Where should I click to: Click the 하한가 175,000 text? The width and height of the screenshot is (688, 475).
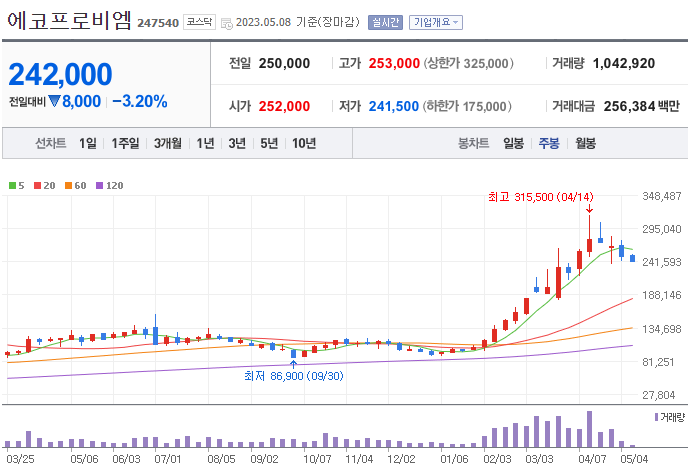click(467, 107)
